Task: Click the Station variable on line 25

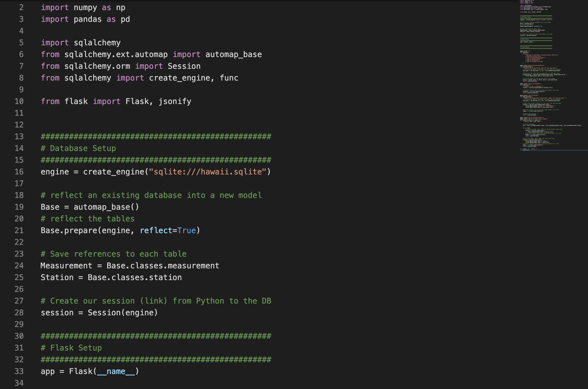Action: click(x=57, y=277)
